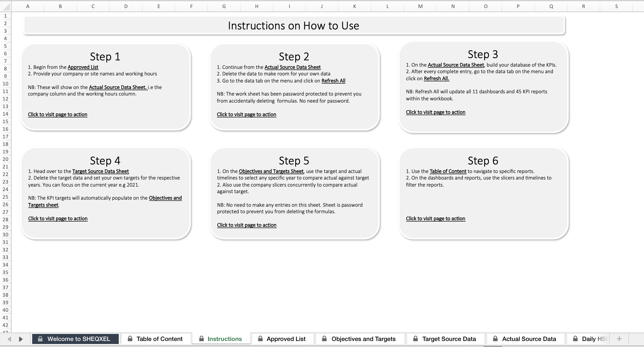This screenshot has width=644, height=347.
Task: Select column S header
Action: click(616, 6)
